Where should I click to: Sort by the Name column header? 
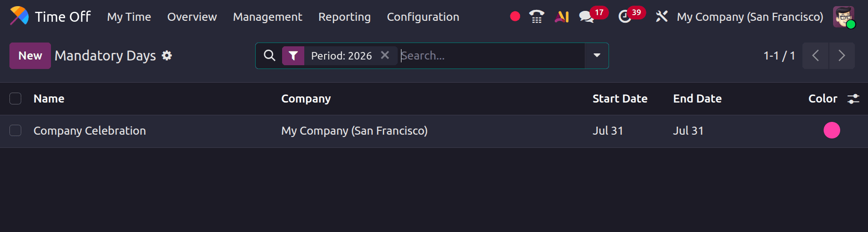(49, 99)
